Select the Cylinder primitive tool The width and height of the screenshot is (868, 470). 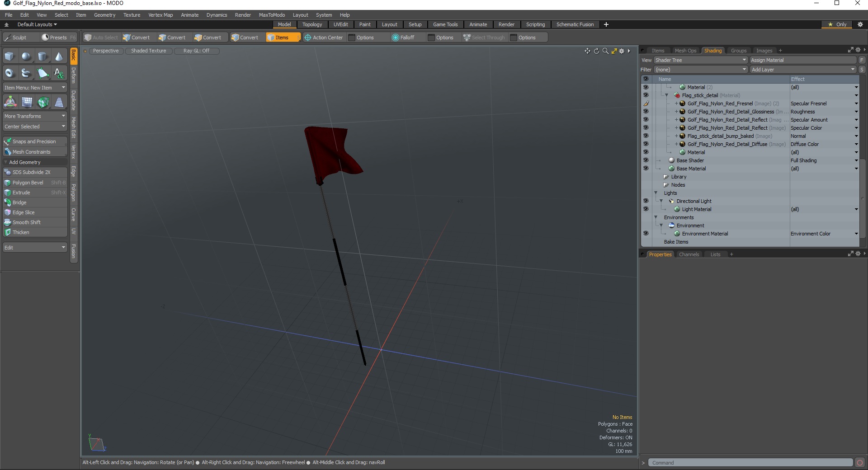click(x=42, y=56)
